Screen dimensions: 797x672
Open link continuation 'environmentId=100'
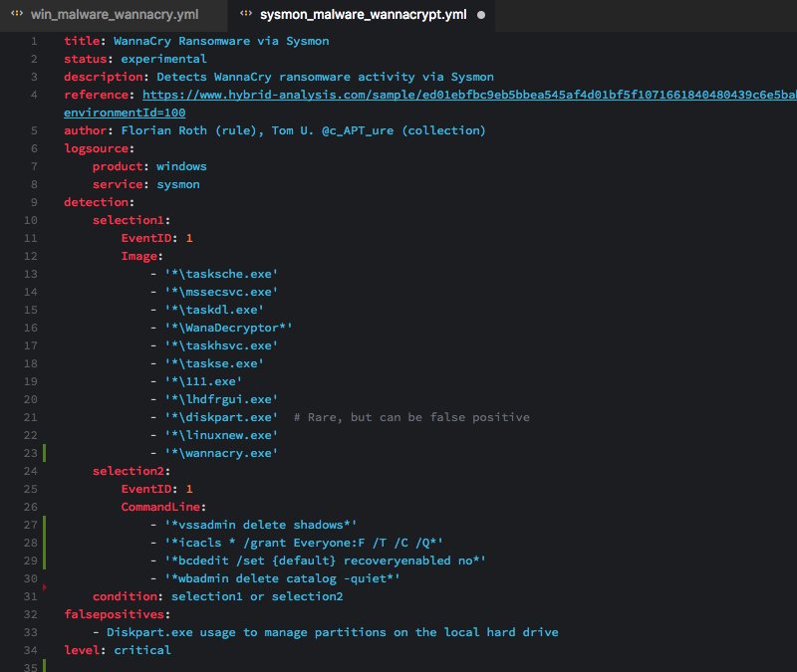click(x=125, y=112)
